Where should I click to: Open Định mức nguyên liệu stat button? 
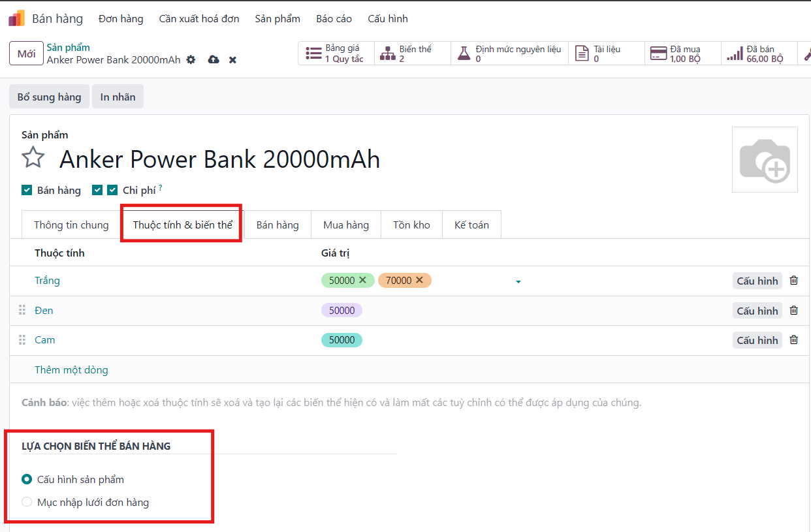click(x=509, y=54)
